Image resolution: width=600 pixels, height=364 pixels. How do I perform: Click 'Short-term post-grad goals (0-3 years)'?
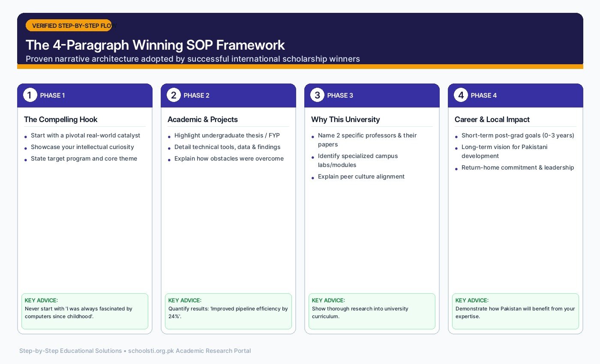[x=518, y=135]
